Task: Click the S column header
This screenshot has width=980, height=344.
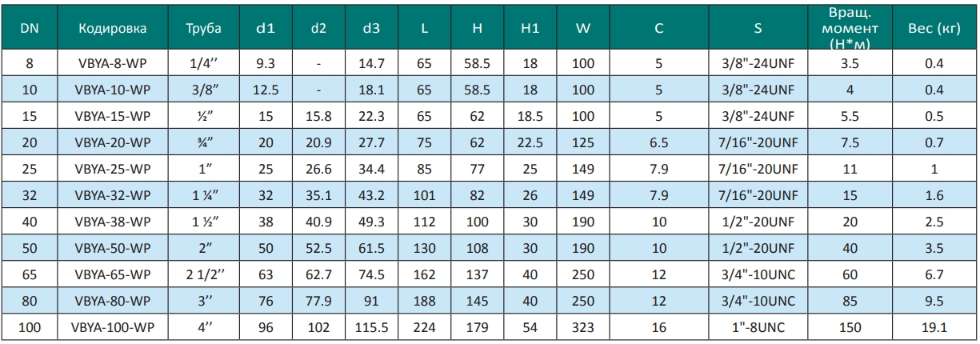Action: (757, 28)
